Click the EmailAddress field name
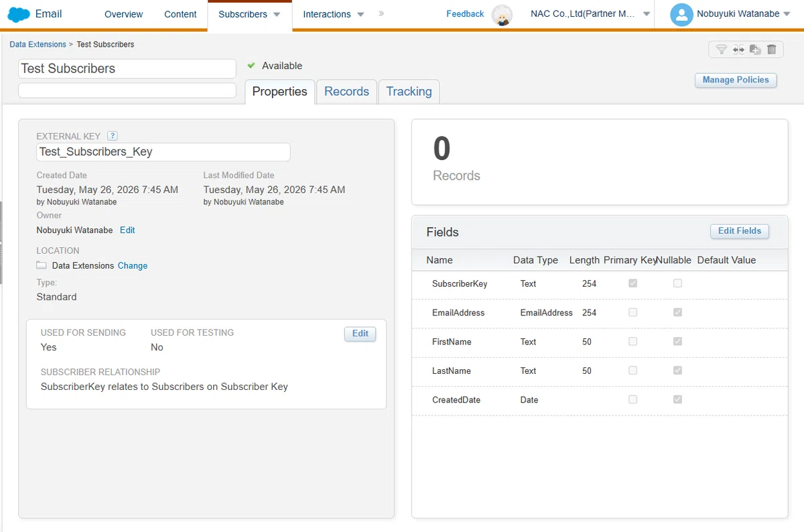804x532 pixels. point(458,312)
